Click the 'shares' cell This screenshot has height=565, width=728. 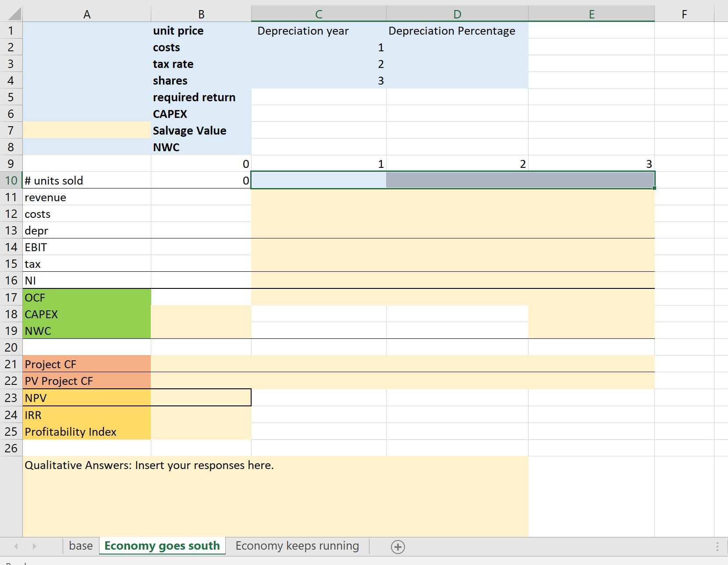[x=201, y=81]
